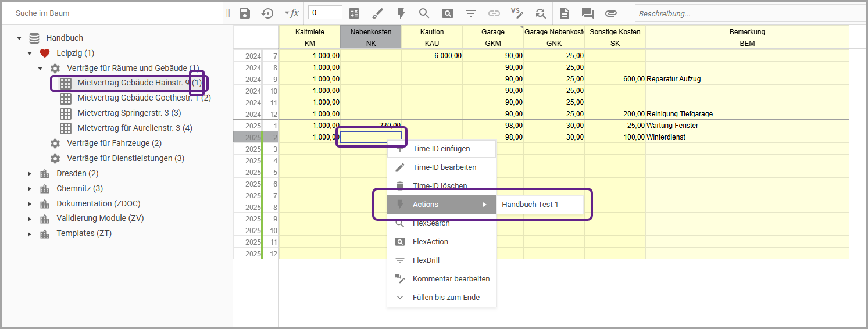Viewport: 868px width, 329px height.
Task: Choose Füllen bis zum Ende menu entry
Action: click(x=446, y=298)
